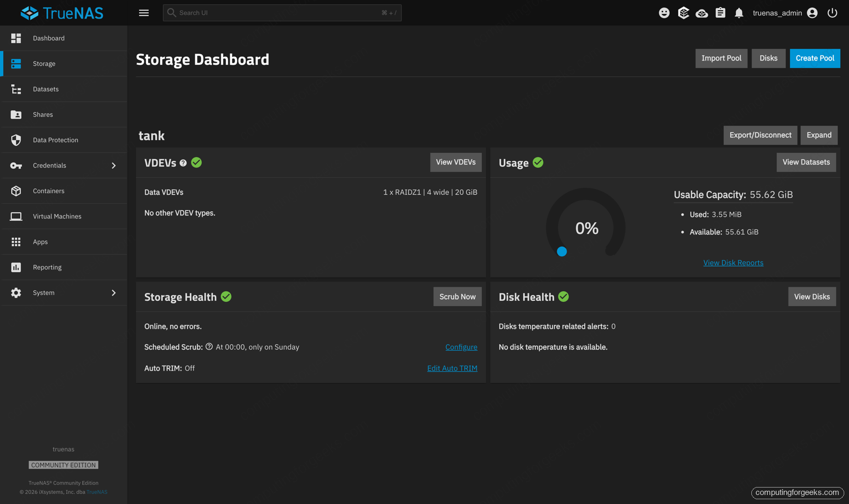
Task: Click the Scheduled Scrub help icon
Action: pos(209,346)
